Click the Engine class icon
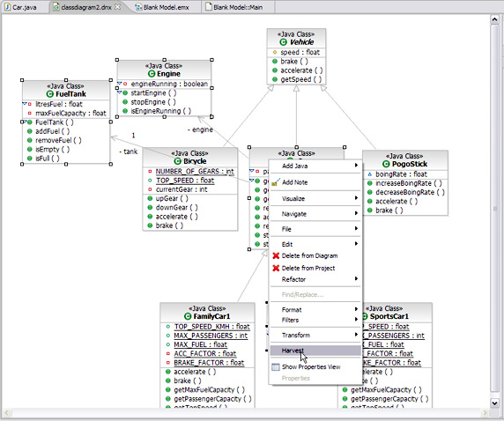The image size is (504, 421). (x=152, y=74)
